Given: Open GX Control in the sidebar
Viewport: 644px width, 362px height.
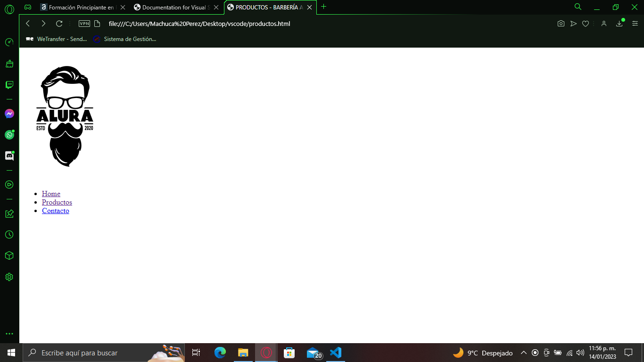Looking at the screenshot, I should tap(9, 42).
